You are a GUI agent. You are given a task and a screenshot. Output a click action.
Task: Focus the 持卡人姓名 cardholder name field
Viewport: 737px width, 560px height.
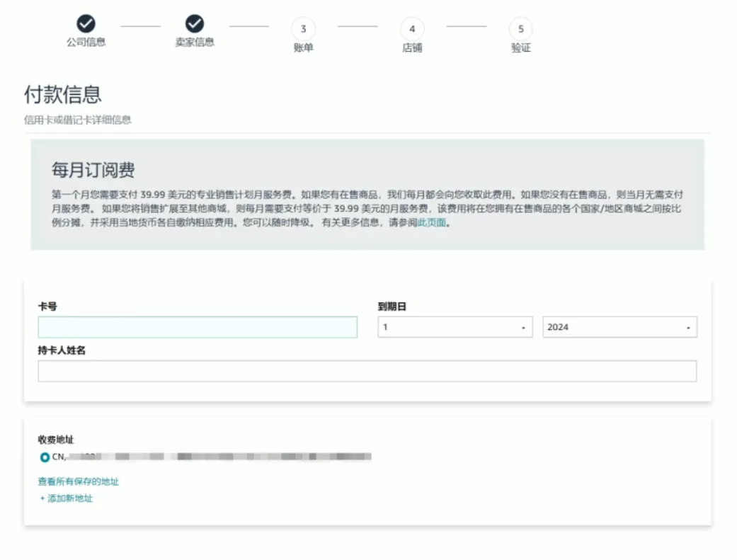(x=367, y=371)
